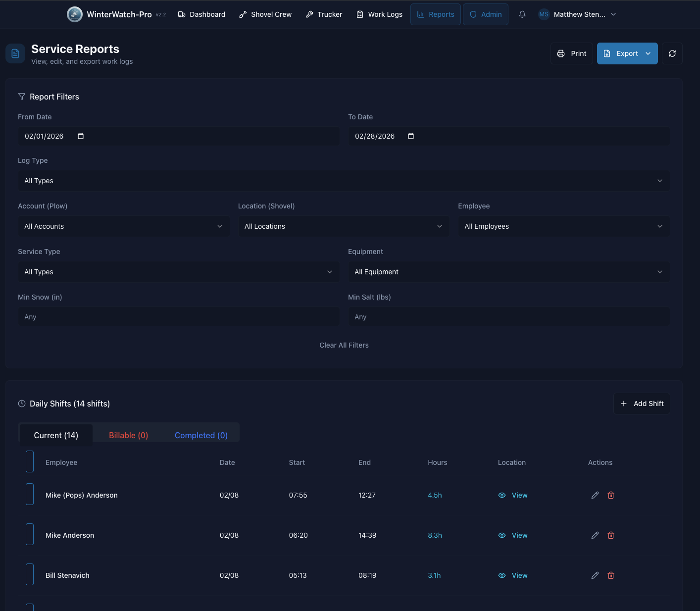Expand the Log Type dropdown

point(344,181)
